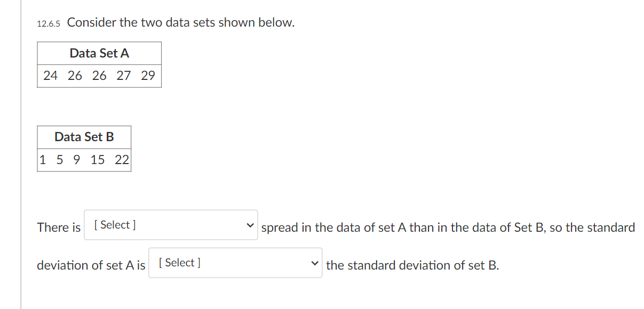
Task: Select the Data Set A table header
Action: 99,53
